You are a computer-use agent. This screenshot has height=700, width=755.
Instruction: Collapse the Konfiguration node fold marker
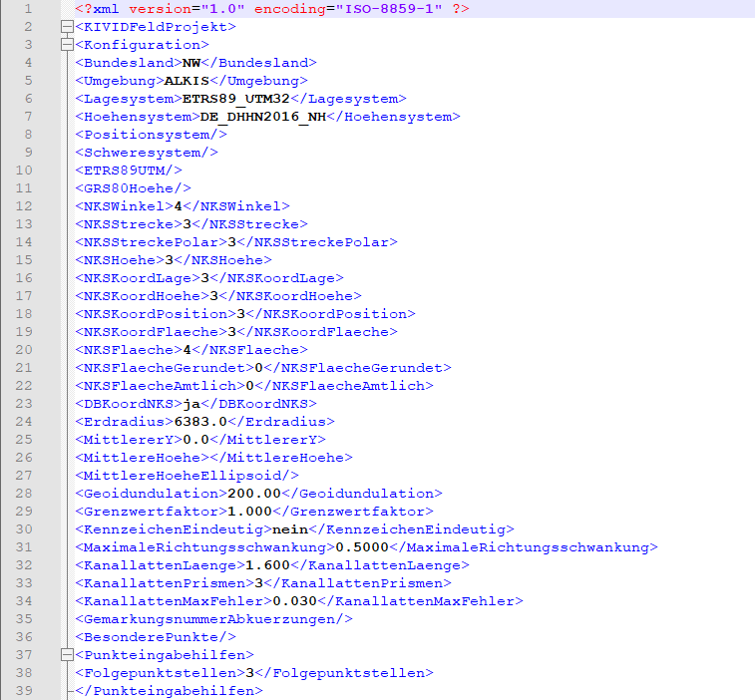66,45
